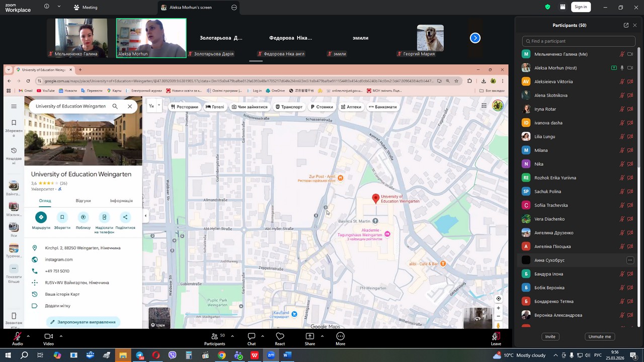Click the Invite button
The height and width of the screenshot is (362, 644).
pyautogui.click(x=550, y=337)
